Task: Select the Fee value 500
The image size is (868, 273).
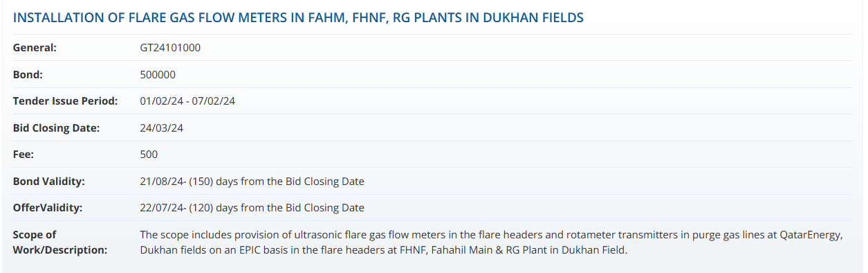Action: tap(149, 155)
